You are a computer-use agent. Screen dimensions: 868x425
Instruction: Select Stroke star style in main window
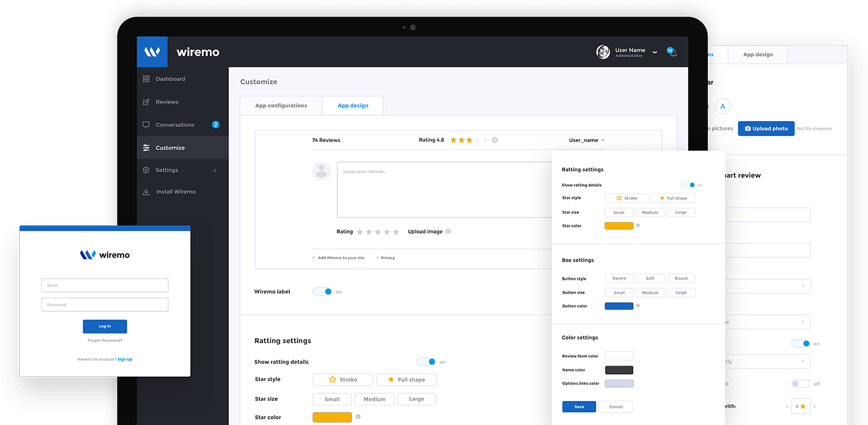pos(343,380)
